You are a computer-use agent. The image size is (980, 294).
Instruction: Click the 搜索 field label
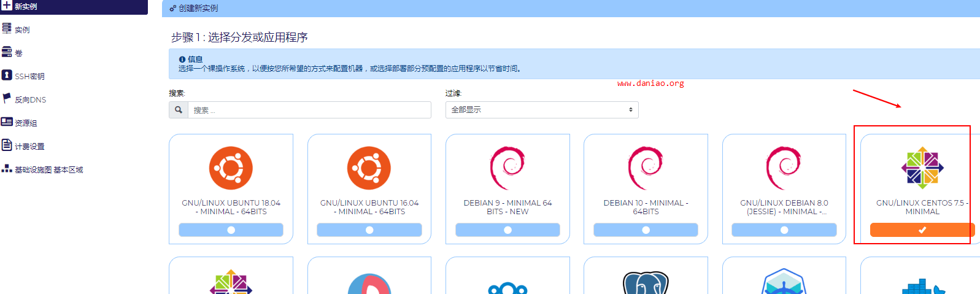[x=177, y=93]
